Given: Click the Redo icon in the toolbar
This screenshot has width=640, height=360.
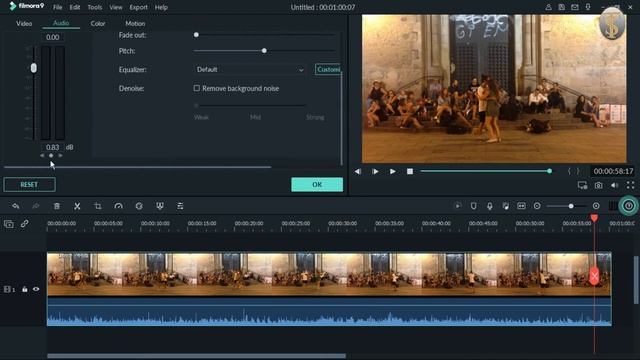Looking at the screenshot, I should click(x=36, y=206).
